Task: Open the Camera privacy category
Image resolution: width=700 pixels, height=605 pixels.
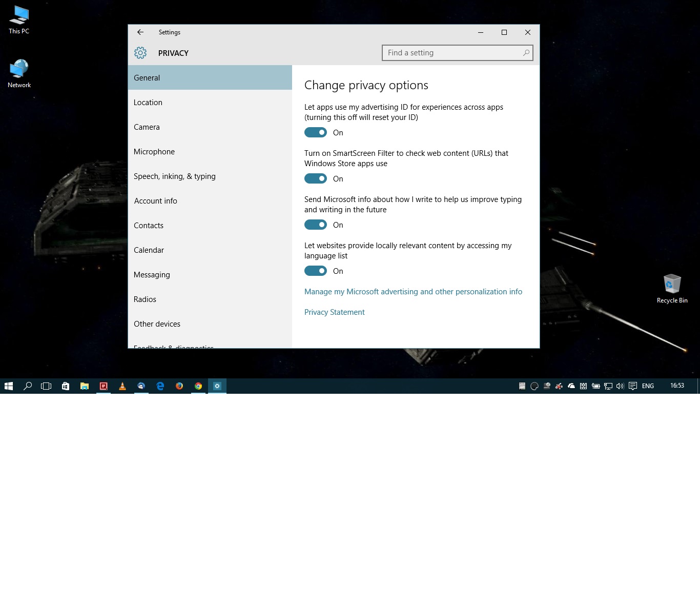Action: pyautogui.click(x=210, y=127)
